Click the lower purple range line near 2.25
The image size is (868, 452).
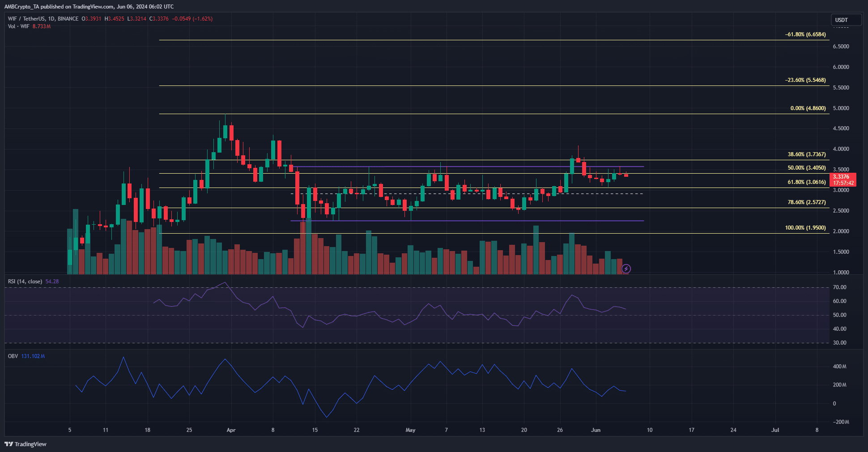[467, 221]
